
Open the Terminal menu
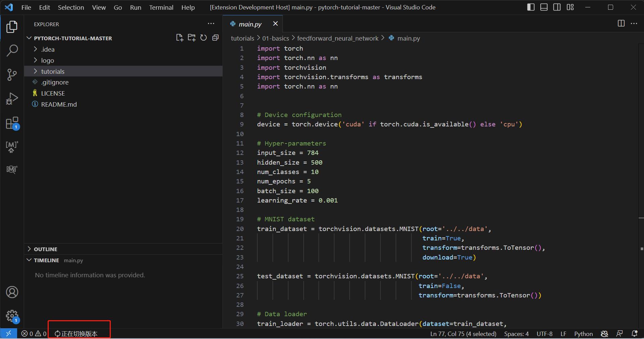[161, 7]
